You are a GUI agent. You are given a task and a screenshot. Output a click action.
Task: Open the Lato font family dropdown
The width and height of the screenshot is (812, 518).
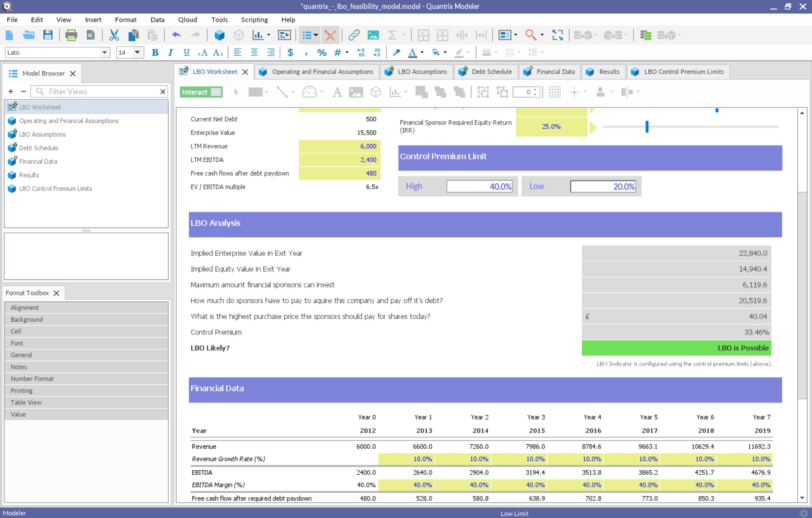[x=104, y=52]
